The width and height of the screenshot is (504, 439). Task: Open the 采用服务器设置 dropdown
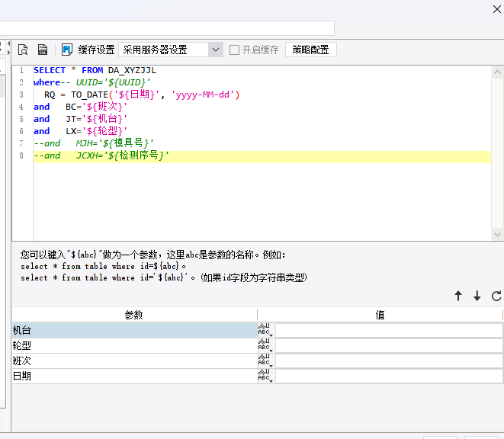(x=215, y=50)
